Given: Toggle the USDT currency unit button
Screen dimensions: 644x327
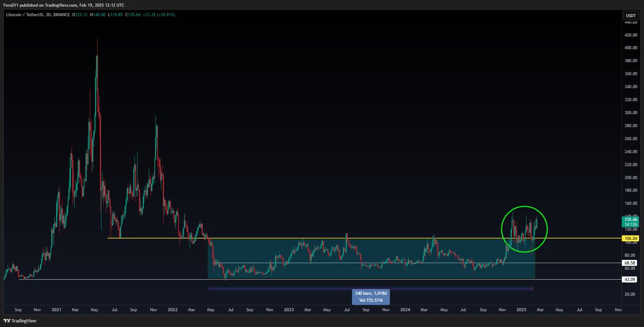Looking at the screenshot, I should (630, 17).
